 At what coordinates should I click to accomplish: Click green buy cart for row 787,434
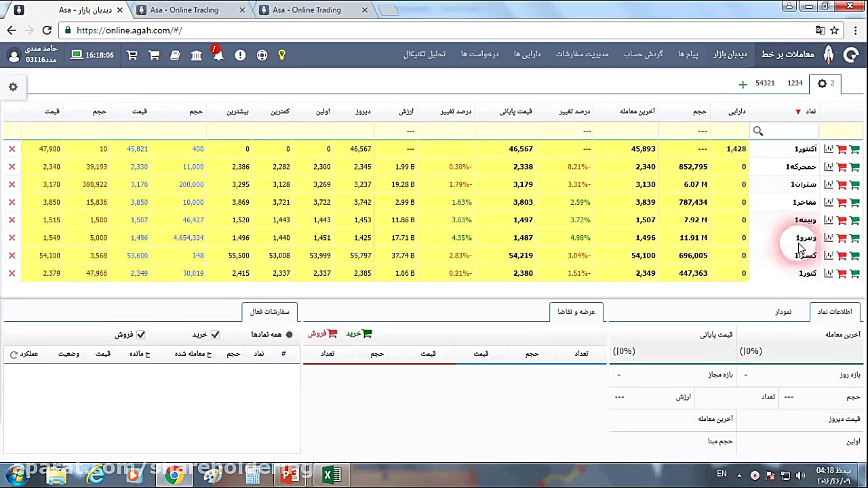tap(854, 202)
